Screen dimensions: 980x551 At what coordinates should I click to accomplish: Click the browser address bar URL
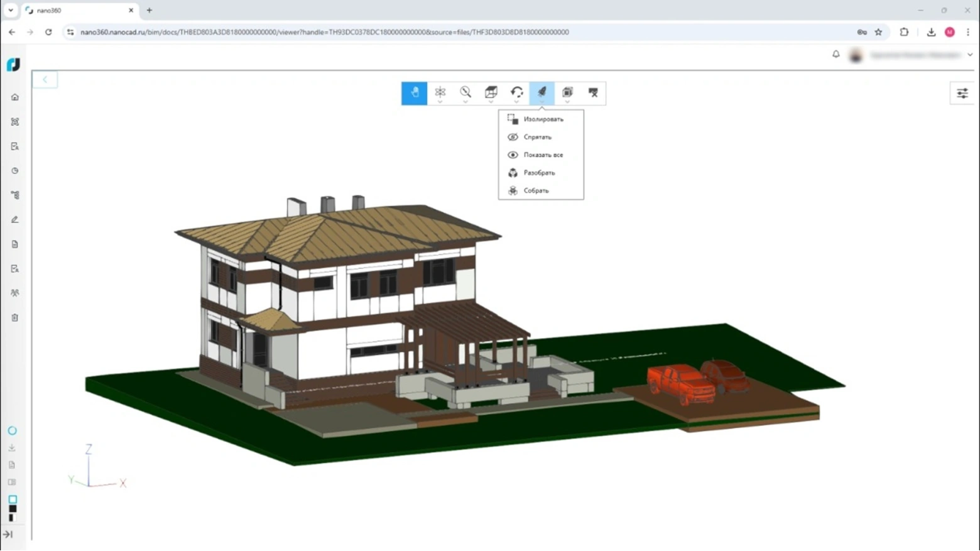324,32
